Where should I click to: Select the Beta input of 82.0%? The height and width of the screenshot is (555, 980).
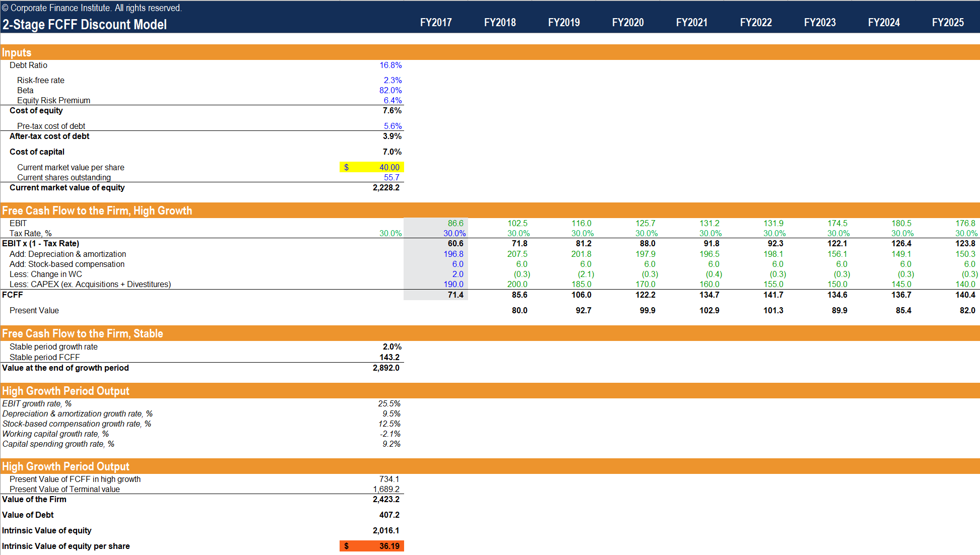coord(390,90)
